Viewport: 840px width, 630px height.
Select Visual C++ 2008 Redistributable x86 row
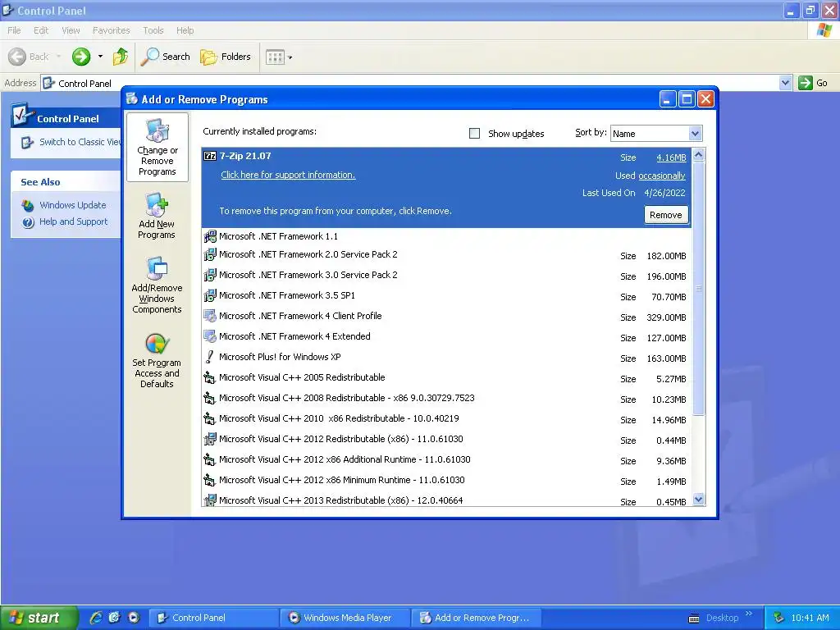tap(447, 399)
